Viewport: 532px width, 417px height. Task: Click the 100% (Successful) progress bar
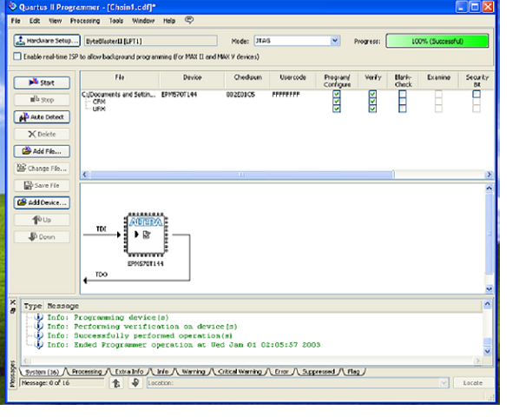pyautogui.click(x=437, y=41)
